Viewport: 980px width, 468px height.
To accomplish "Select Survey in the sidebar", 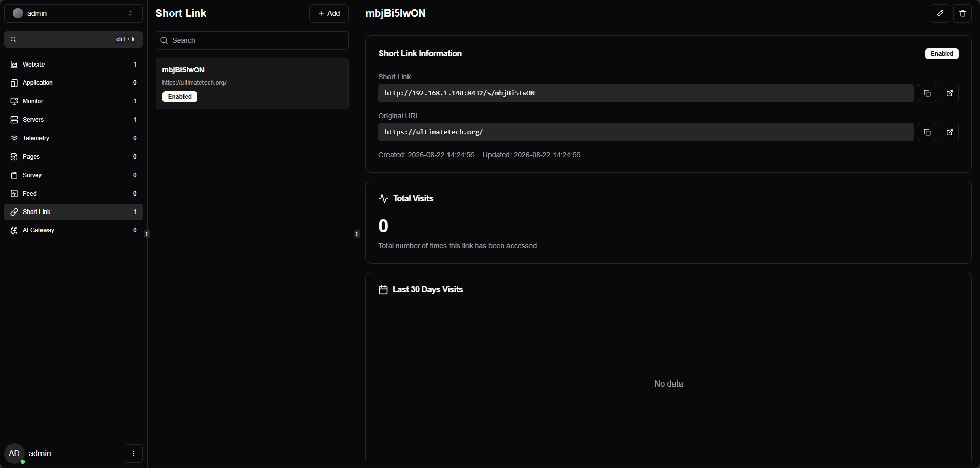I will coord(73,175).
